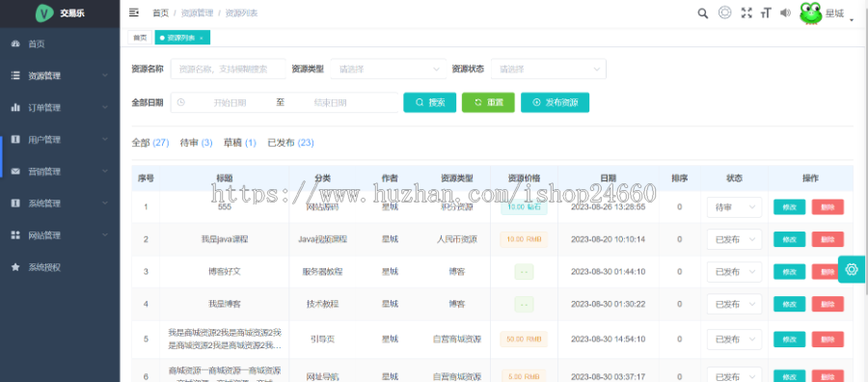The width and height of the screenshot is (868, 382).
Task: Open status dropdown for 我是java课程 row
Action: [x=734, y=239]
